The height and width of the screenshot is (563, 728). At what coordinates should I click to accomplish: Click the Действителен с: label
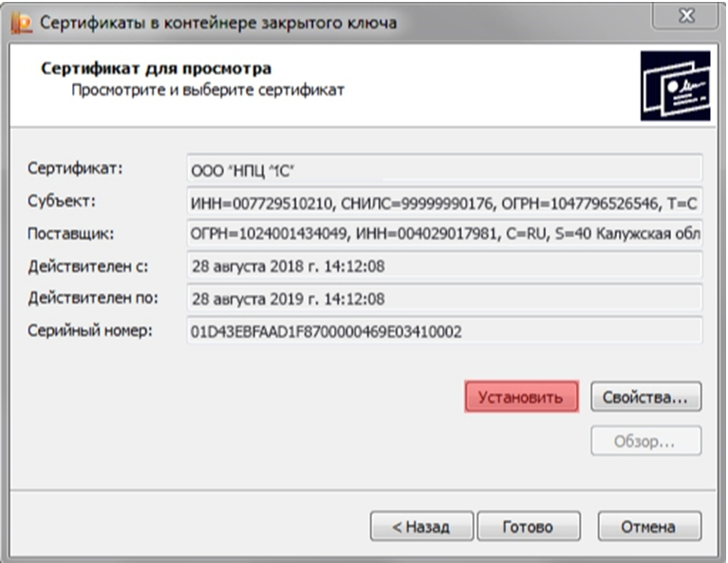tap(87, 266)
